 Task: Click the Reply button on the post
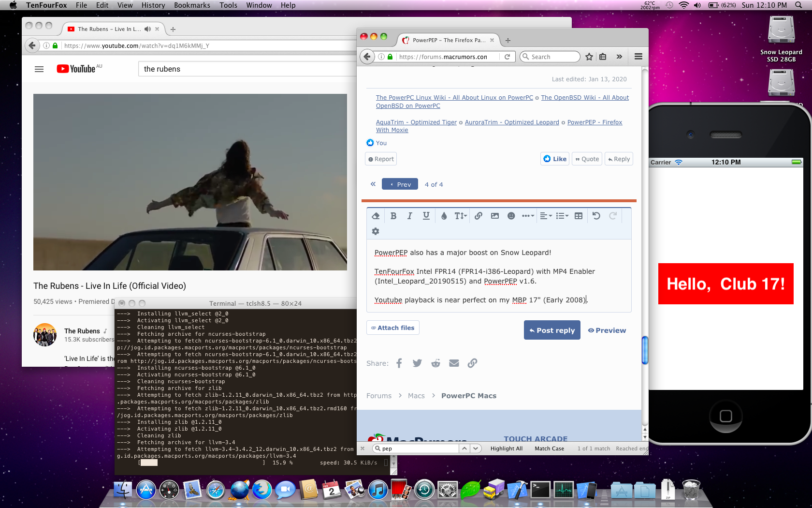point(619,159)
